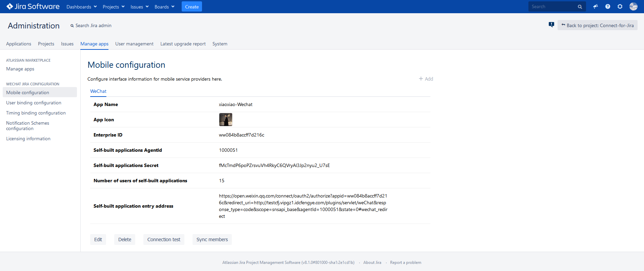Open Notification Schemes configuration

(x=27, y=126)
